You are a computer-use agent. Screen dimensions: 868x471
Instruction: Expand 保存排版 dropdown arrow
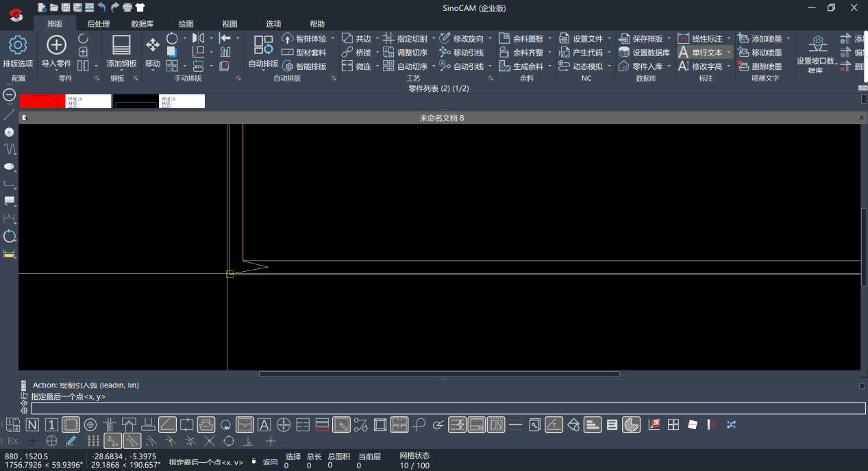pyautogui.click(x=669, y=39)
